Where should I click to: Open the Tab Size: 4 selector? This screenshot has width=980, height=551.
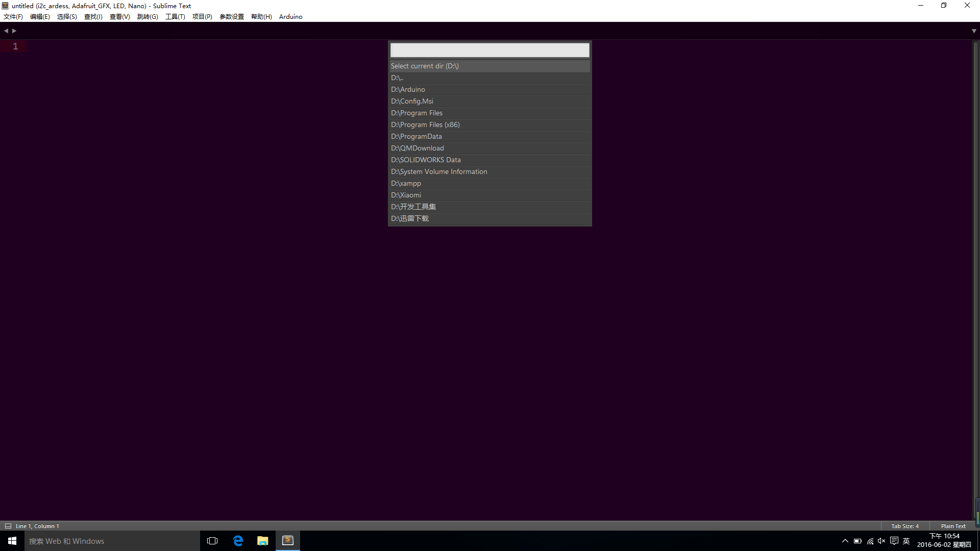tap(905, 526)
